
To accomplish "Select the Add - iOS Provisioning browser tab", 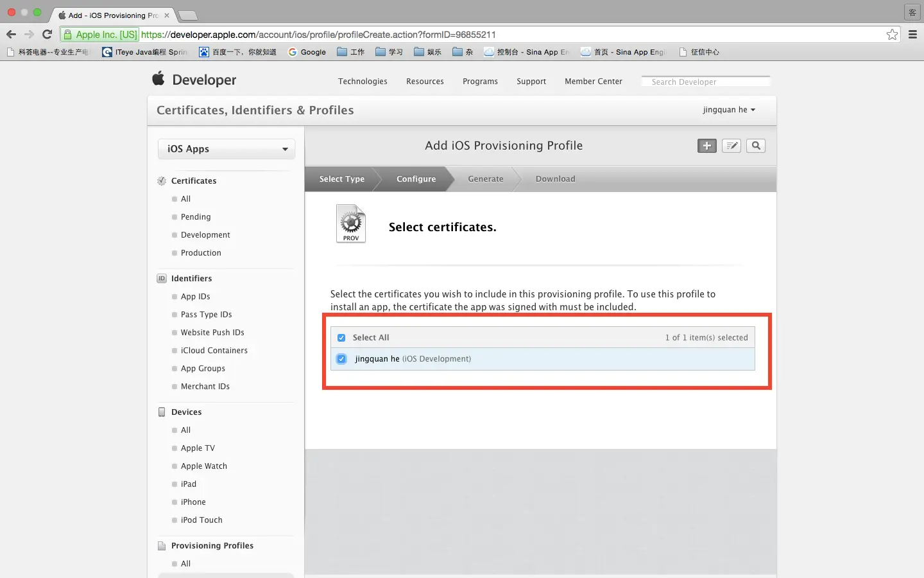I will [x=113, y=15].
